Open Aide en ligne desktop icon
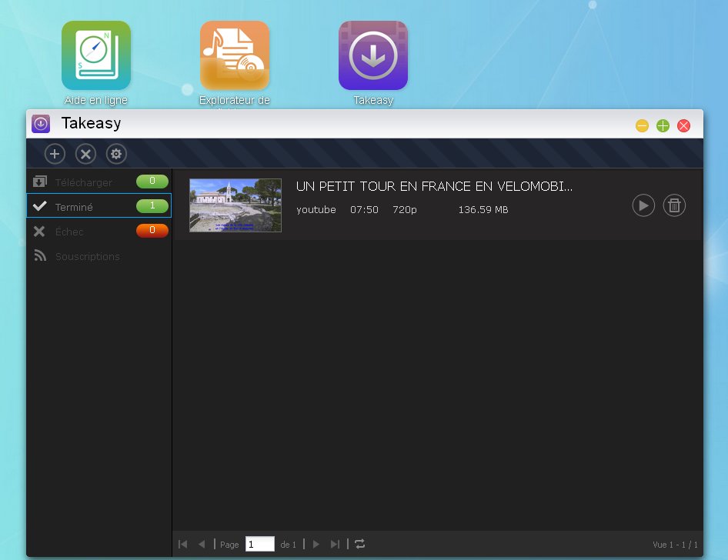This screenshot has height=560, width=728. (x=96, y=56)
